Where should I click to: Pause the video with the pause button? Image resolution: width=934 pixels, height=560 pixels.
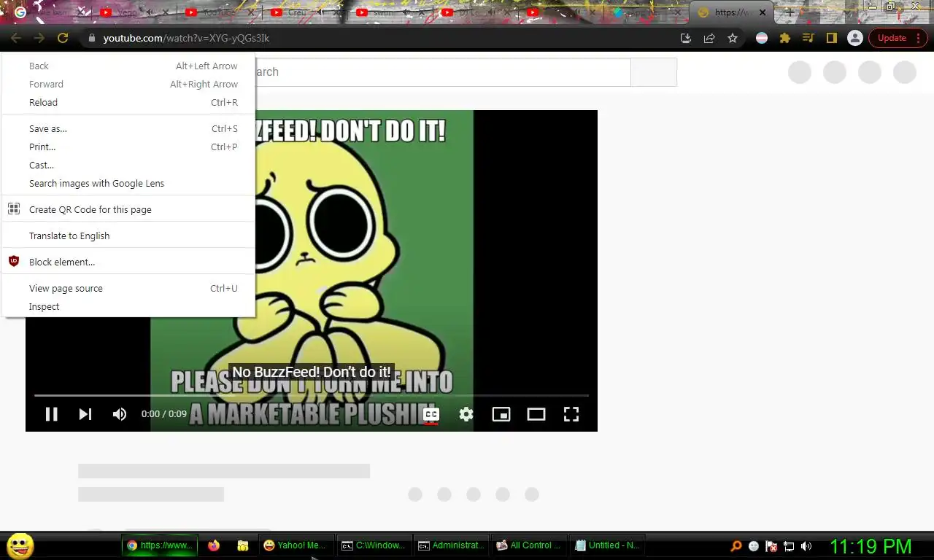click(x=51, y=414)
